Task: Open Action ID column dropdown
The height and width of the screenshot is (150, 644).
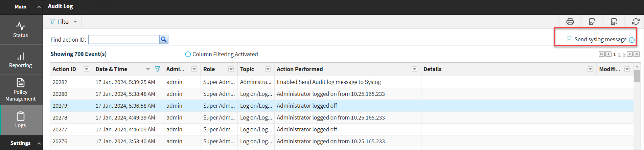Action: coord(87,69)
